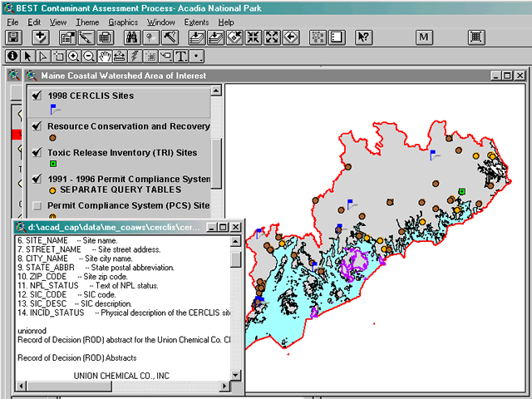Select the Hot Link lightning tool
The image size is (532, 399).
pyautogui.click(x=135, y=56)
